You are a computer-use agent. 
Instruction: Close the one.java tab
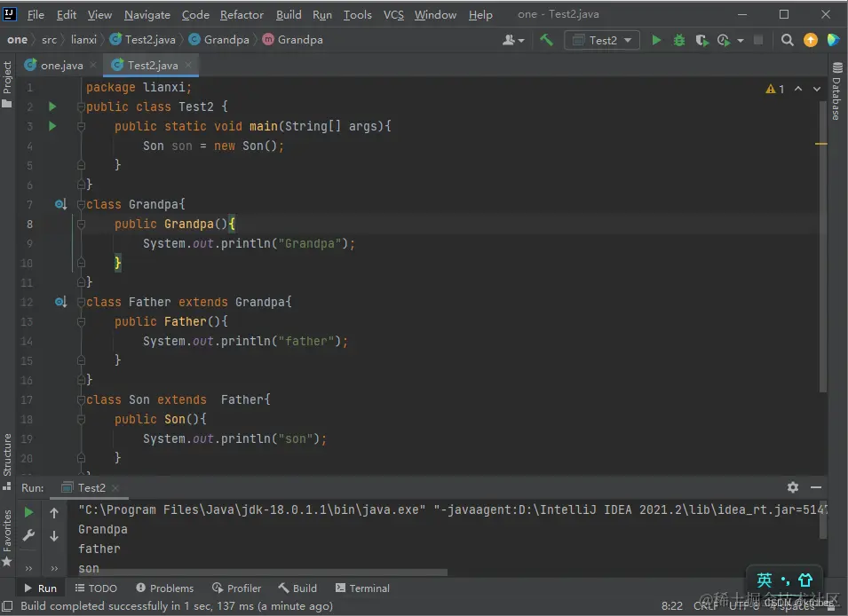[93, 65]
